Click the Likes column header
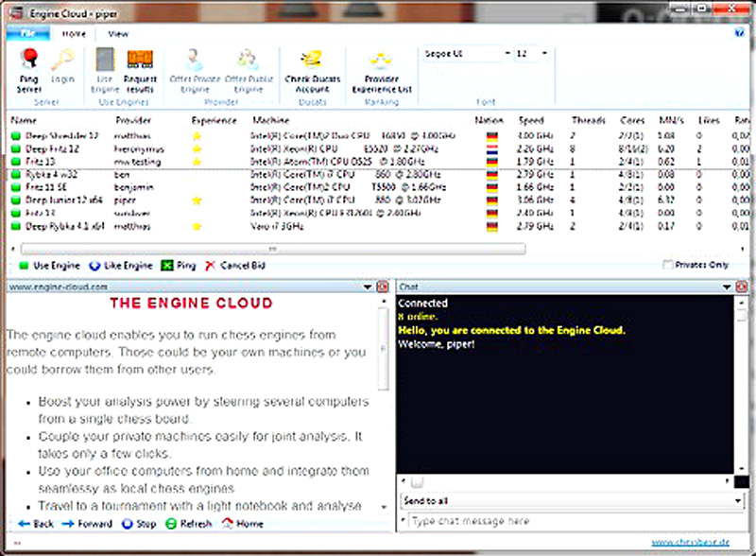 (709, 120)
